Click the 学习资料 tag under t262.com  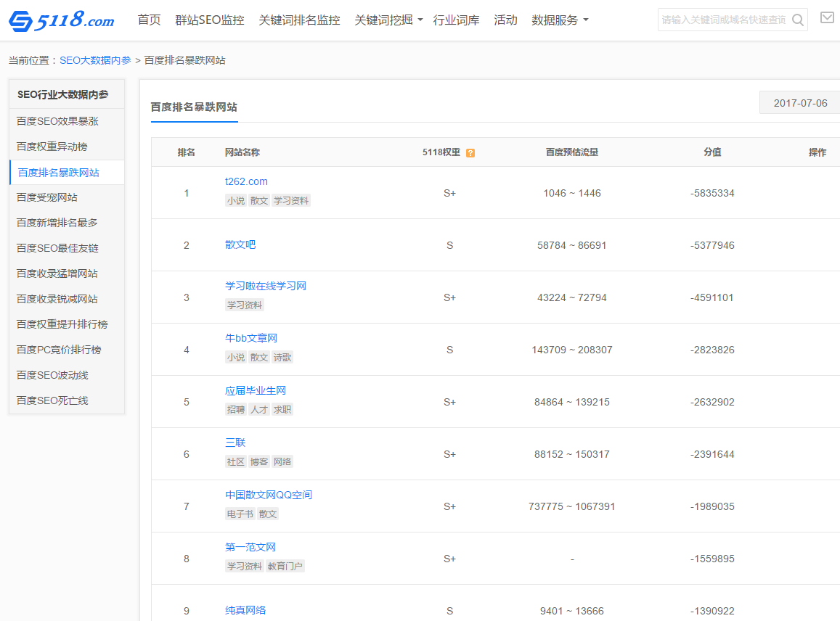click(291, 201)
